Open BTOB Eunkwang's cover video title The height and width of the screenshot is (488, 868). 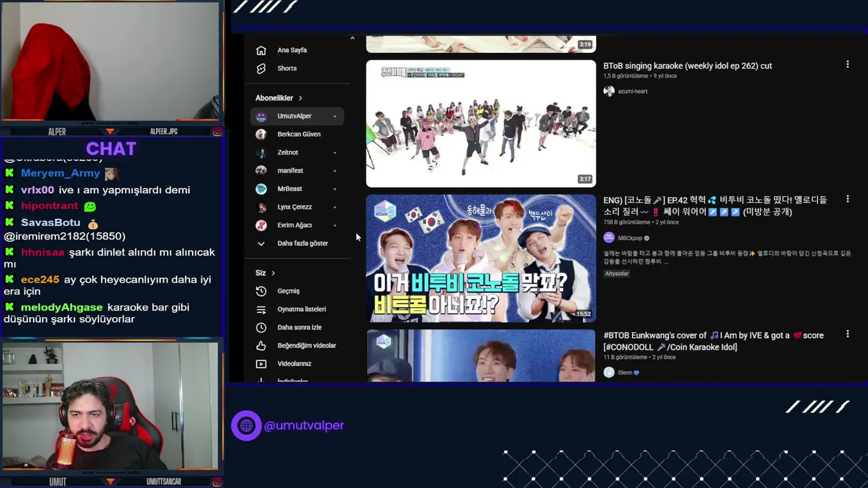(713, 341)
